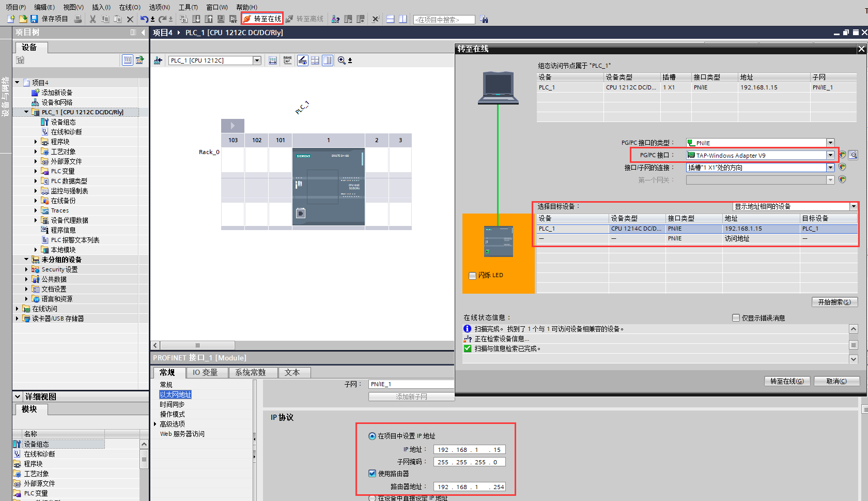Delete with the X toolbar icon
The height and width of the screenshot is (501, 868).
[130, 19]
